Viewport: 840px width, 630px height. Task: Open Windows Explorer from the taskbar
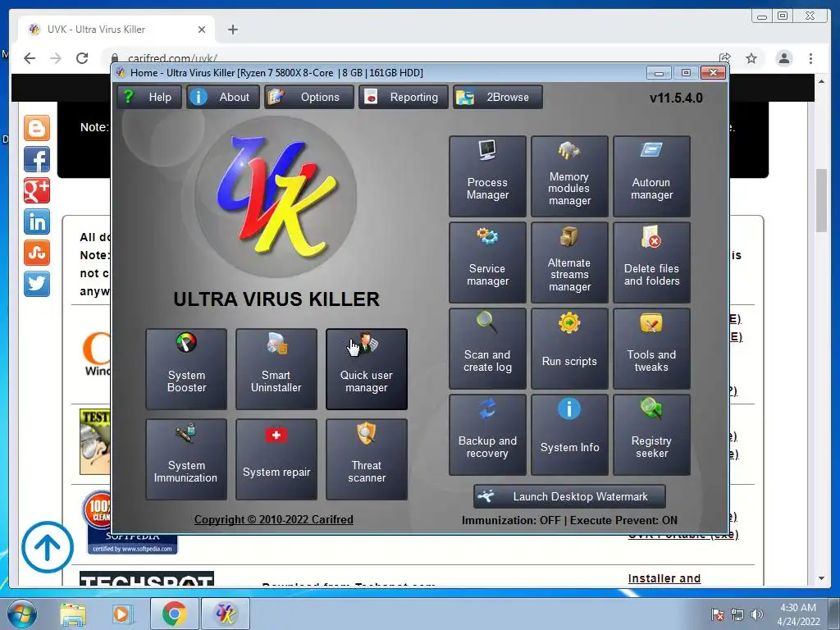[x=73, y=614]
